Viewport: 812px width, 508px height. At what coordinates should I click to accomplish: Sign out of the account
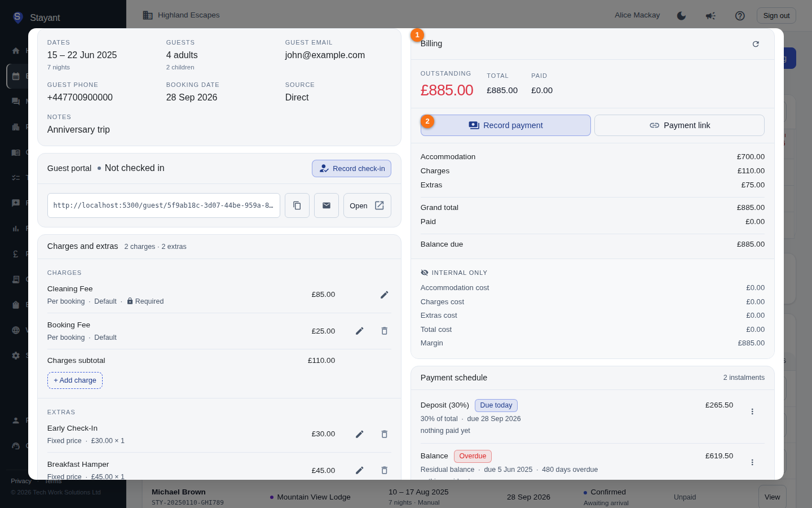(776, 16)
